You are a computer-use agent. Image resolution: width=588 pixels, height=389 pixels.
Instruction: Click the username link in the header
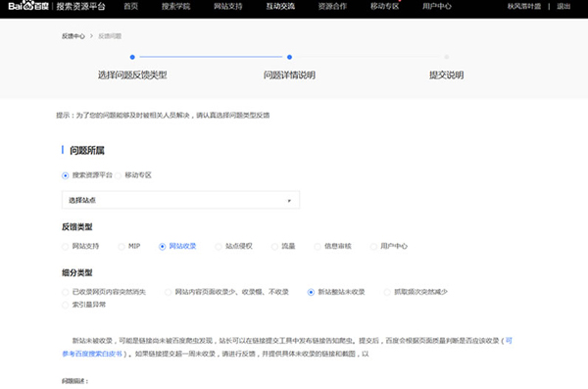[x=524, y=6]
